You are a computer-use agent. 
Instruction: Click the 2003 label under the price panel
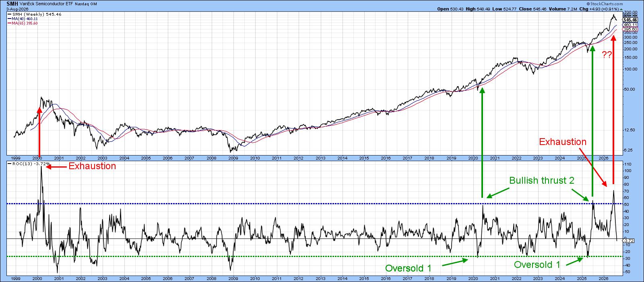point(102,158)
